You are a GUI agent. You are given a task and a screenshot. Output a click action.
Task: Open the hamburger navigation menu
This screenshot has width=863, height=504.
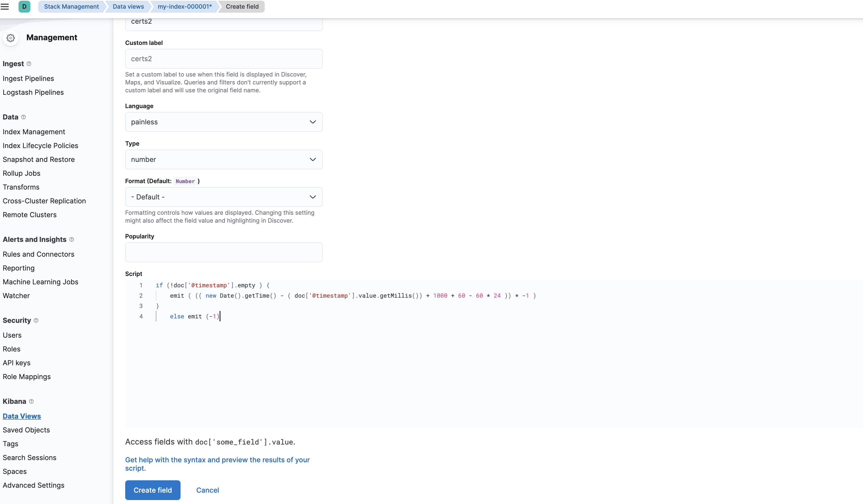[5, 6]
